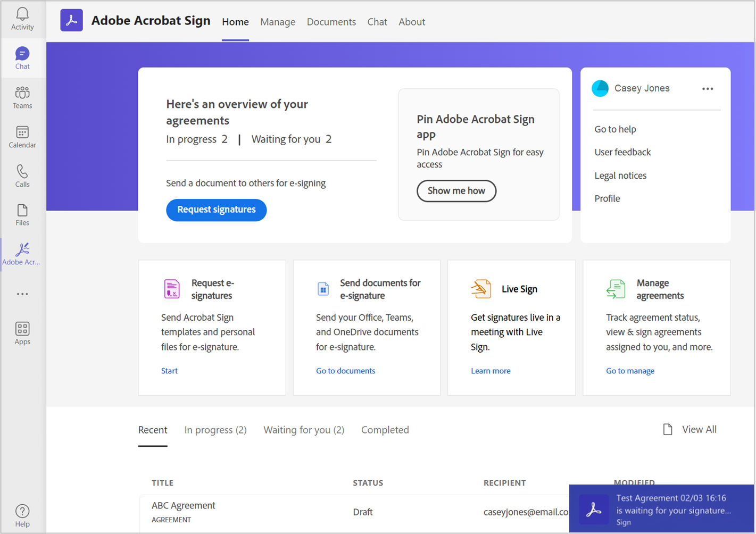Switch to the Manage tab

click(x=278, y=22)
